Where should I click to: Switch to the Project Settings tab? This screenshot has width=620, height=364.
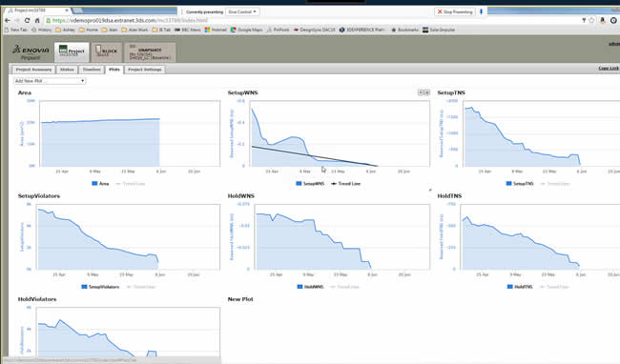click(145, 70)
